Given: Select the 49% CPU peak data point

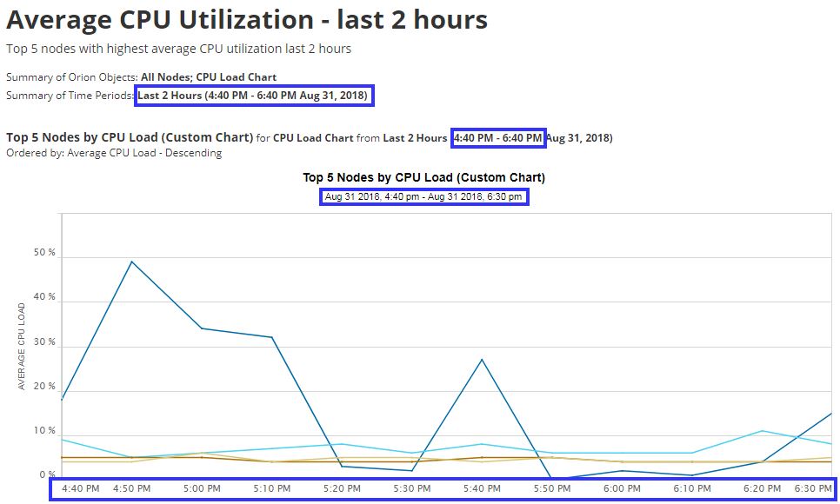Looking at the screenshot, I should tap(131, 260).
